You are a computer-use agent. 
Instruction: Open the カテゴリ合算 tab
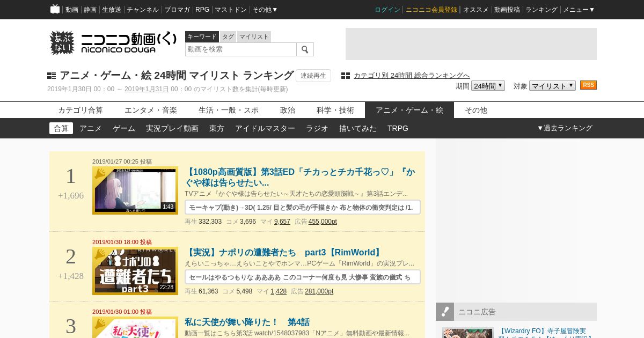80,110
